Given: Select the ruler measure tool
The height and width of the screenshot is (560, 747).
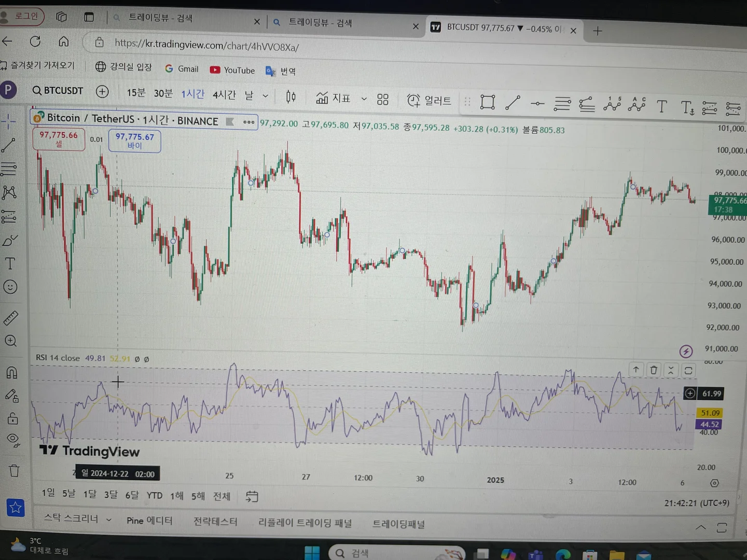Looking at the screenshot, I should pos(11,317).
